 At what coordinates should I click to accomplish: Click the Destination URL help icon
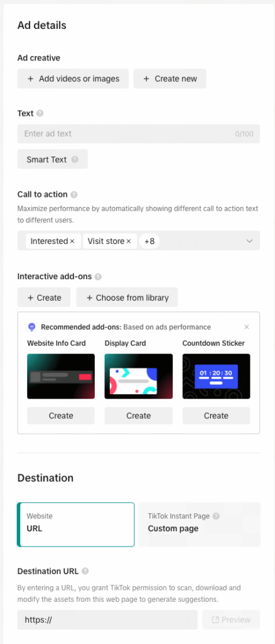pyautogui.click(x=85, y=571)
